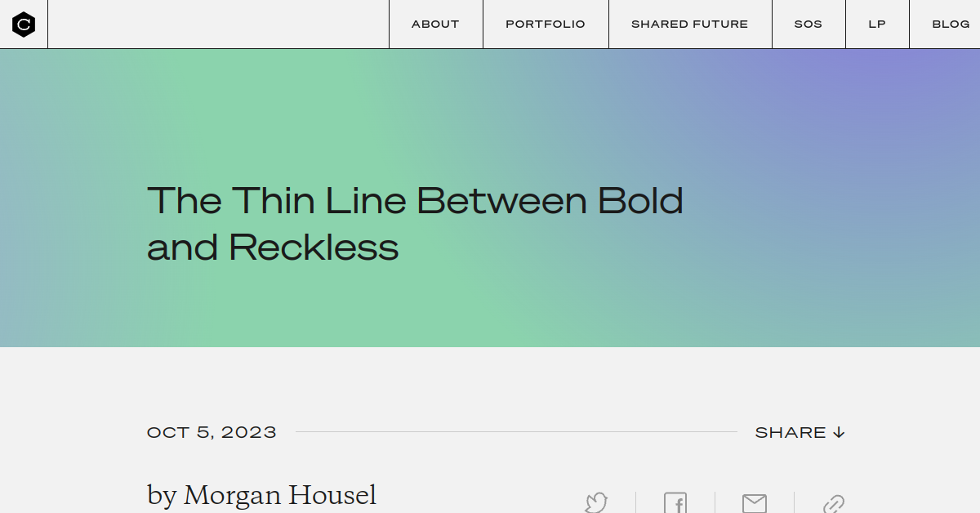Open SHARED FUTURE in the navigation
This screenshot has height=513, width=980.
(690, 25)
